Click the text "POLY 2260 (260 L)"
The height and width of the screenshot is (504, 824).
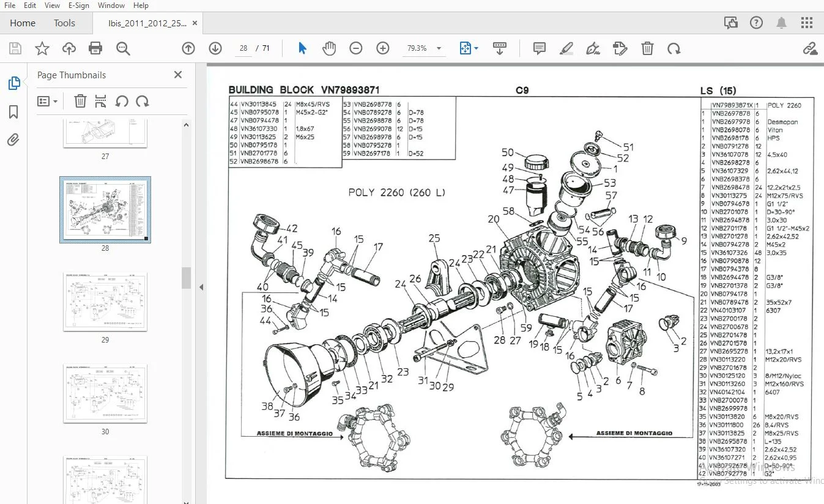[x=397, y=192]
